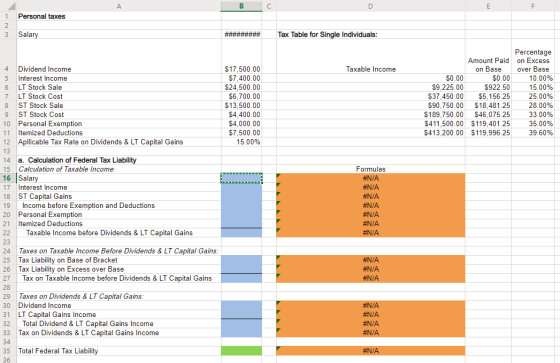Click the 'Calculation of Taxable Income:' label
The image size is (560, 363).
[x=67, y=169]
